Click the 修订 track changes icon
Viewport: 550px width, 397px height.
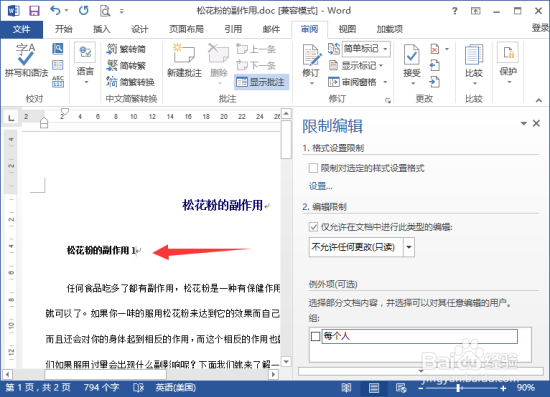(x=311, y=60)
